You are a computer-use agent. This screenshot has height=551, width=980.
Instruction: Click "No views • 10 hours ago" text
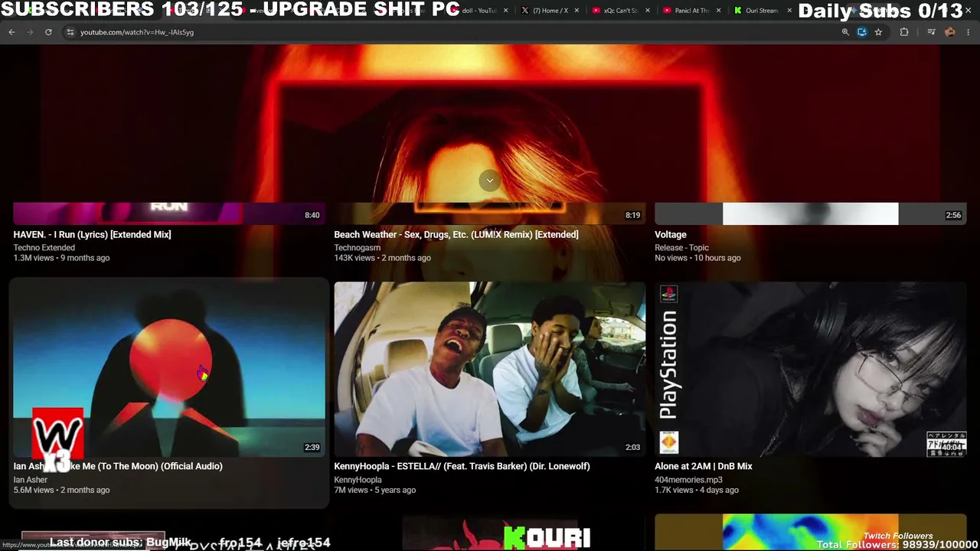click(697, 258)
